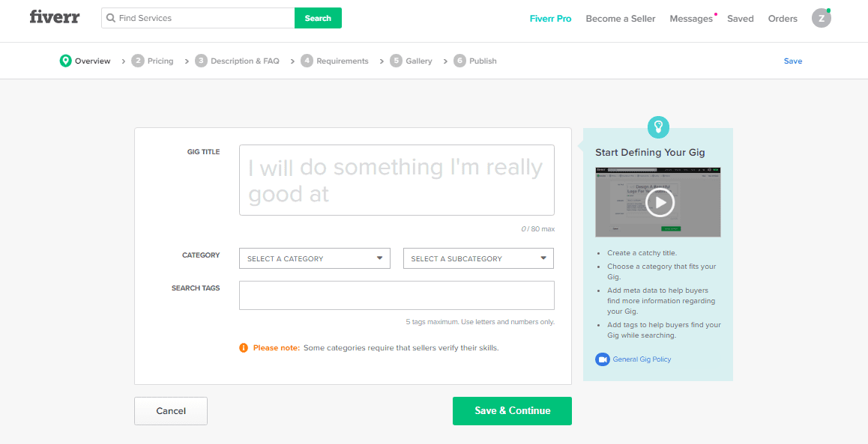Screen dimensions: 868x444
Task: Click the Pricing step number icon
Action: 137,61
